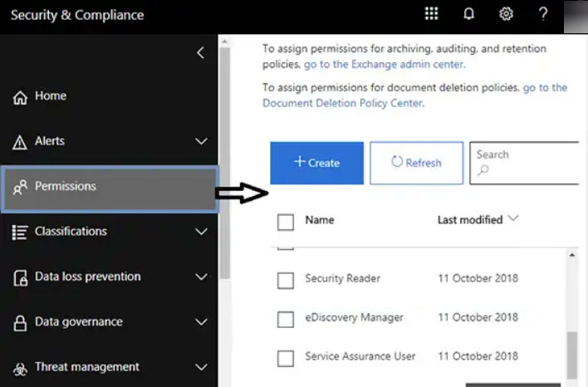Click the Data loss prevention icon
588x387 pixels.
coord(20,278)
